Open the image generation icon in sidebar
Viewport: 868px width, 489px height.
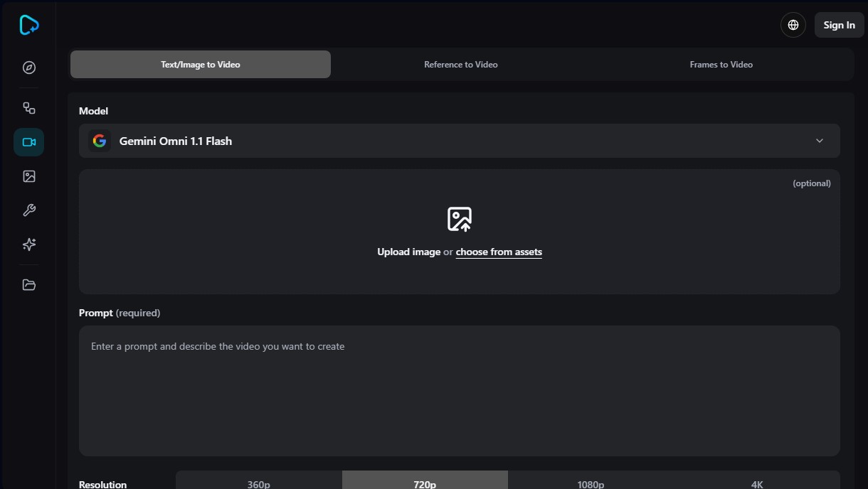(x=28, y=176)
